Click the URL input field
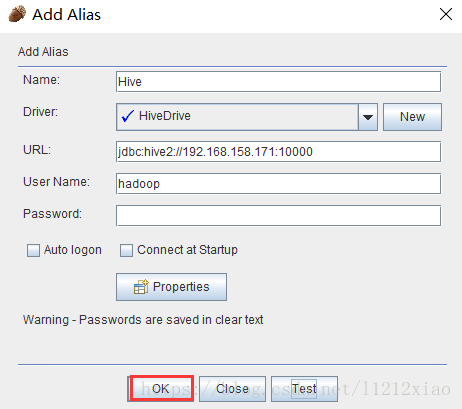Screen dimensions: 462x409 [x=278, y=152]
